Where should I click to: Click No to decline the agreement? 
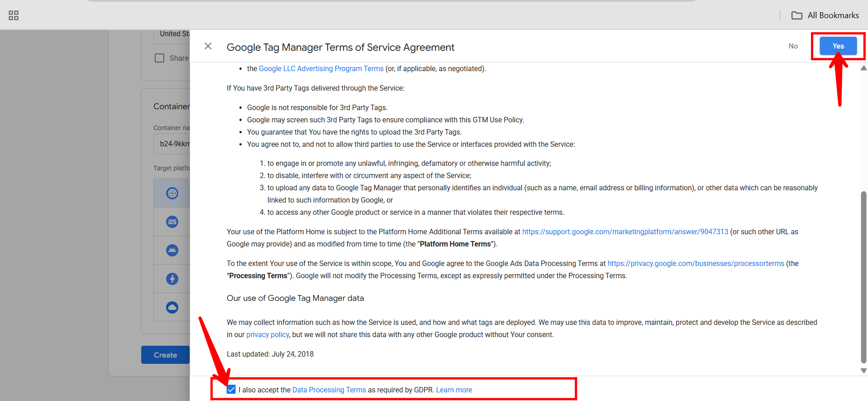coord(793,46)
